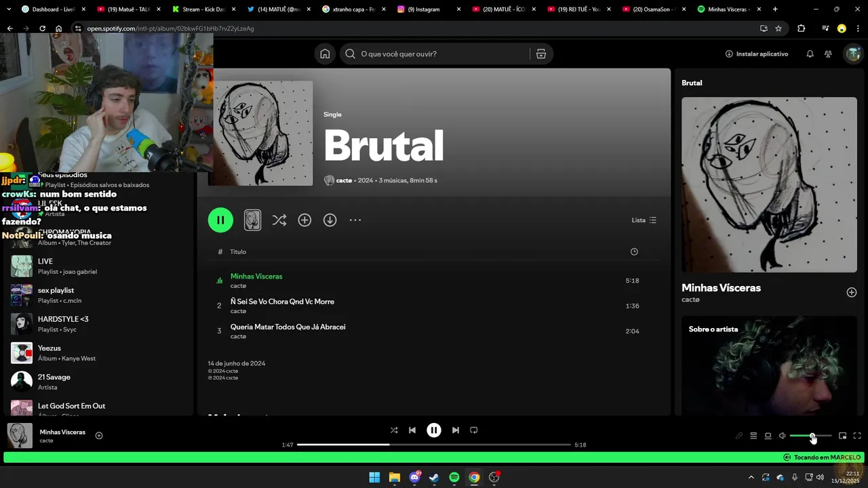
Task: Add 'Minhas Vísceras' to liked songs in right panel
Action: click(x=852, y=292)
